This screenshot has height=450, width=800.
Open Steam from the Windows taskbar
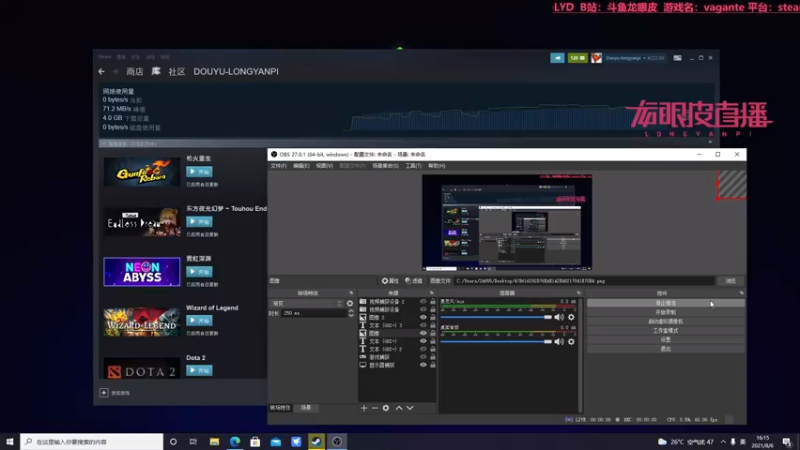(316, 441)
